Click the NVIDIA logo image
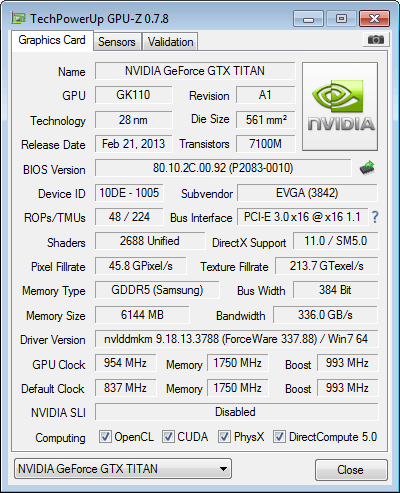 340,107
